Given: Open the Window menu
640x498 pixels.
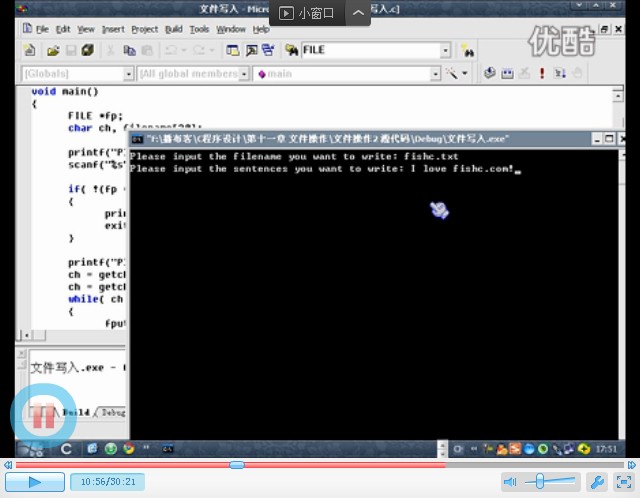Looking at the screenshot, I should pos(231,29).
